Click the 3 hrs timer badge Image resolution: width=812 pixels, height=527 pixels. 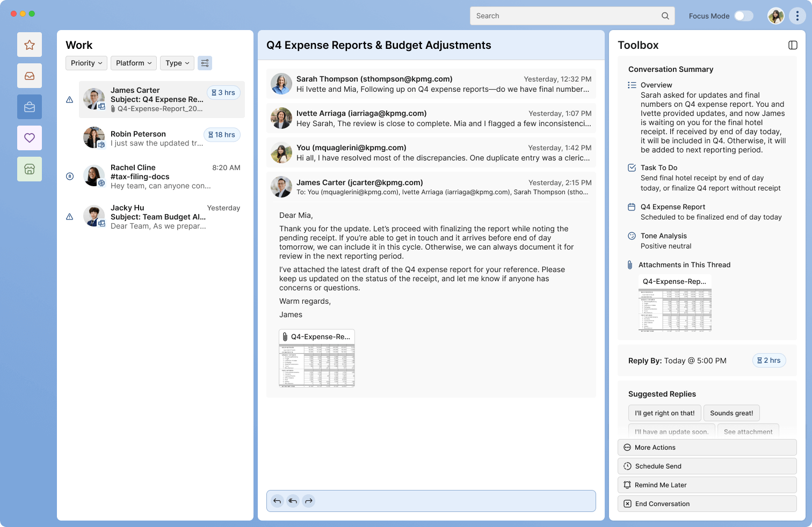(223, 93)
